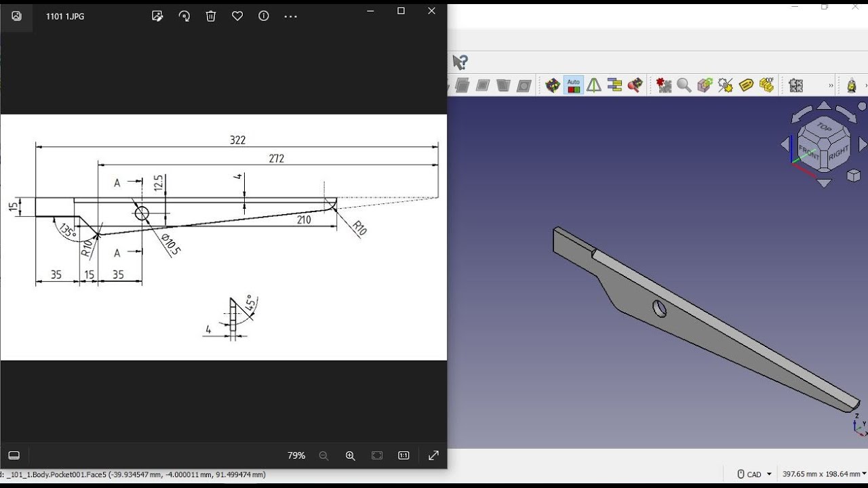Click the viewport dimensions 397.65 mm x 198.64 mm

click(821, 474)
